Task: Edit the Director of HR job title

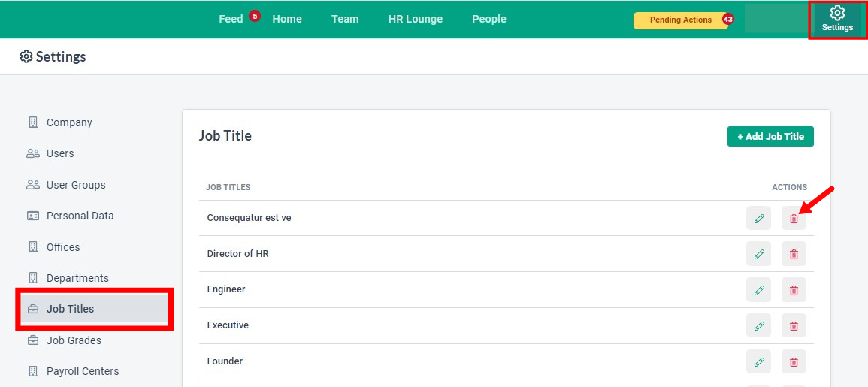Action: coord(758,253)
